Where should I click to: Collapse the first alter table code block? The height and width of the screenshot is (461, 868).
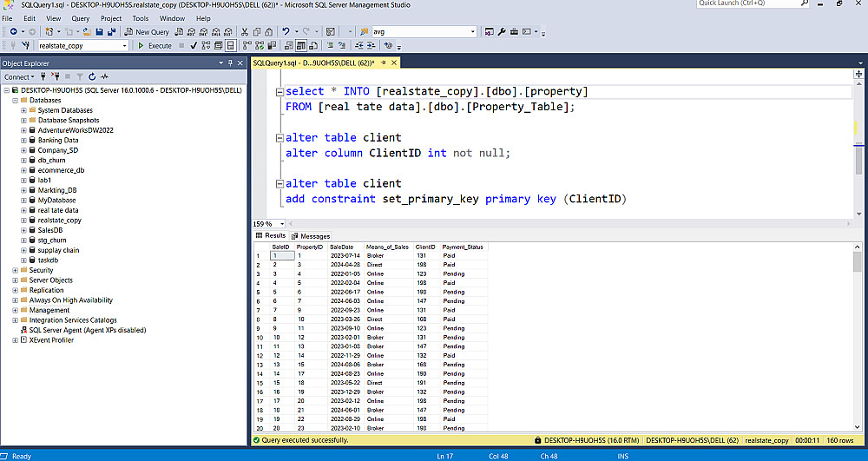click(x=278, y=138)
